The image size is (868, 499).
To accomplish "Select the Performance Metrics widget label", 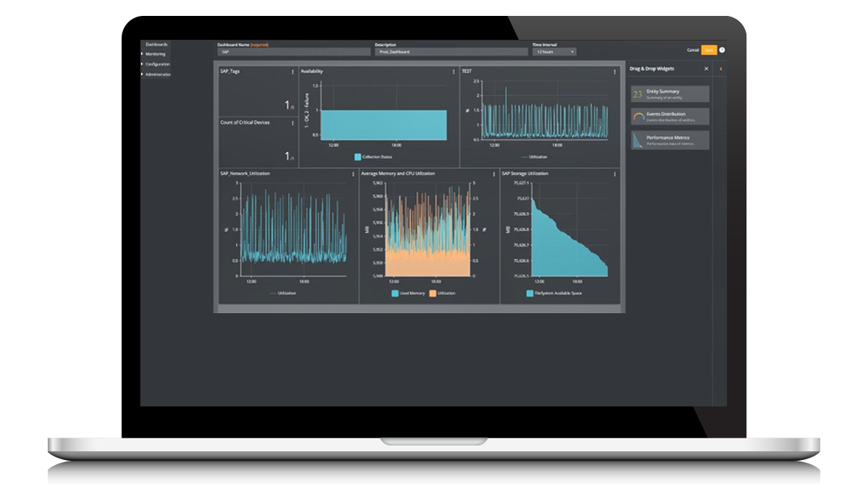I will click(x=668, y=137).
